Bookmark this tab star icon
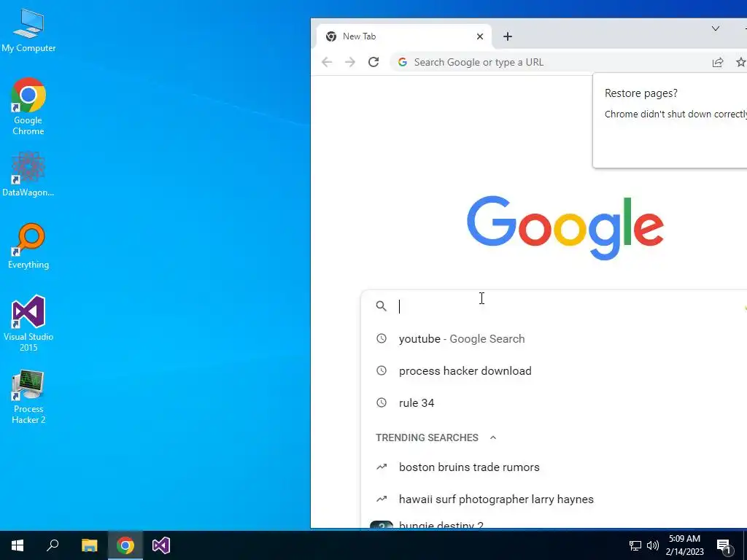The image size is (747, 560). click(741, 63)
